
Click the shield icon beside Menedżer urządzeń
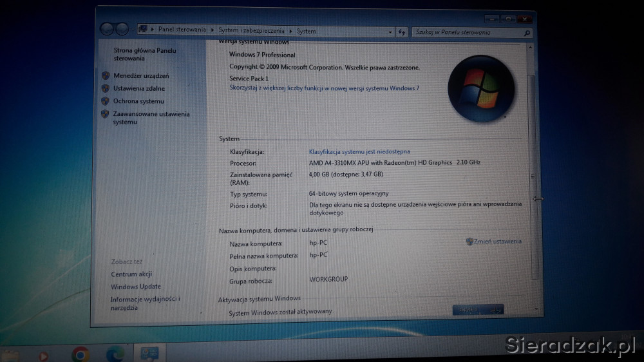coord(106,75)
